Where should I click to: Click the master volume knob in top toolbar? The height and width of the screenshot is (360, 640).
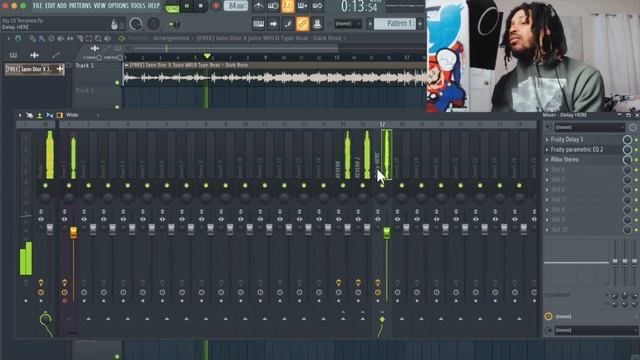136,24
